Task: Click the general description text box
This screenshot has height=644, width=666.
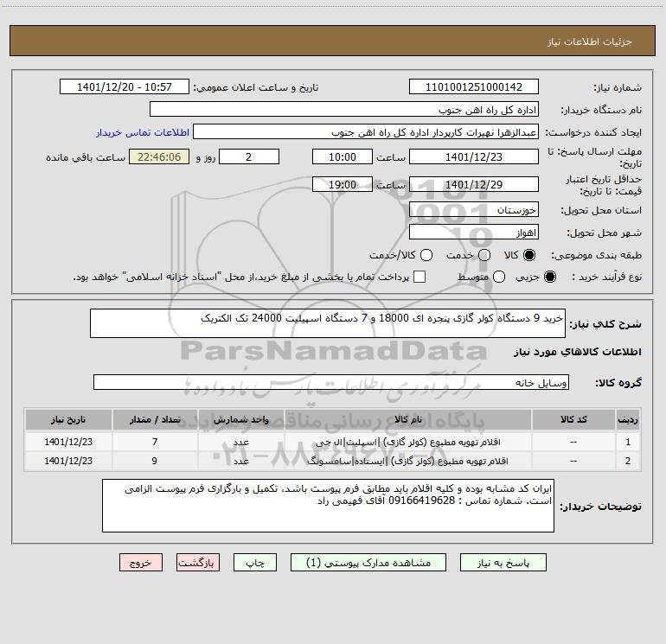Action: click(x=328, y=323)
